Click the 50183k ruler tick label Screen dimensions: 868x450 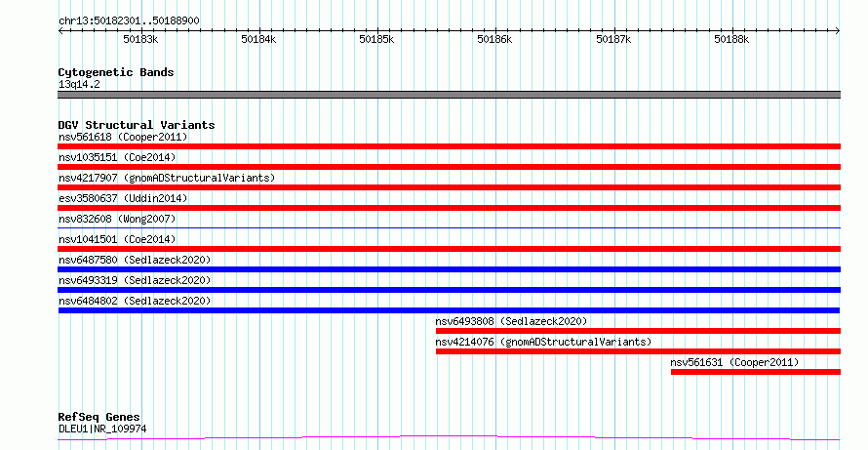(140, 39)
